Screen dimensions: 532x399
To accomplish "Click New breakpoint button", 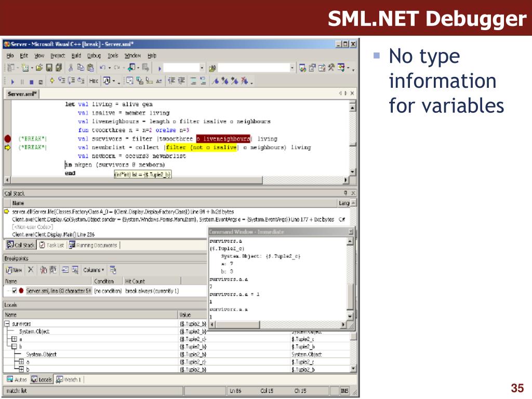I will [14, 270].
